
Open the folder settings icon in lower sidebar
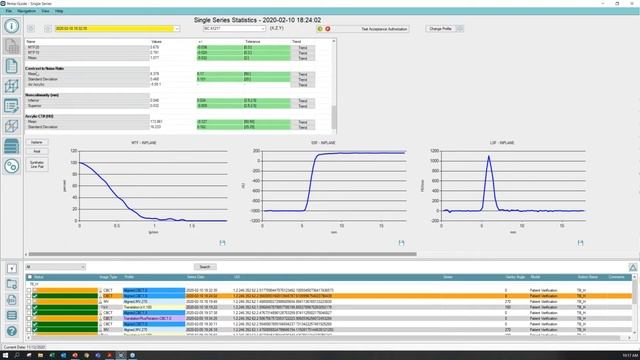tap(12, 284)
